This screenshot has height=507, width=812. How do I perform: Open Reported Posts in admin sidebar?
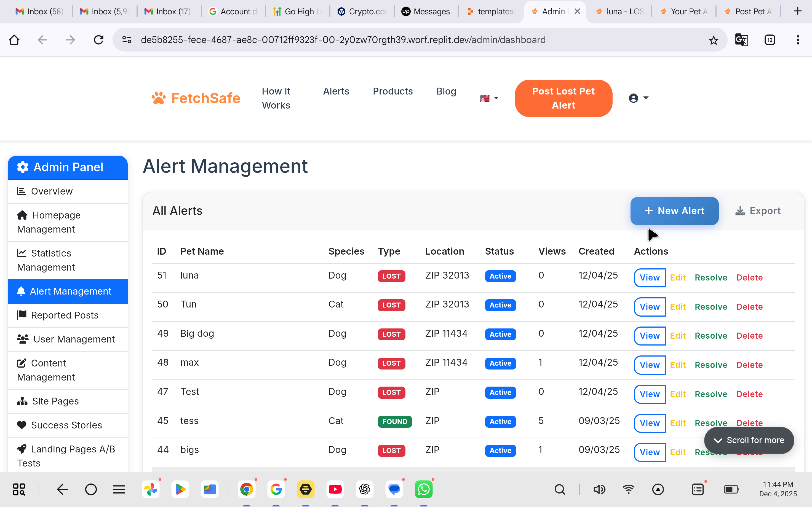65,315
